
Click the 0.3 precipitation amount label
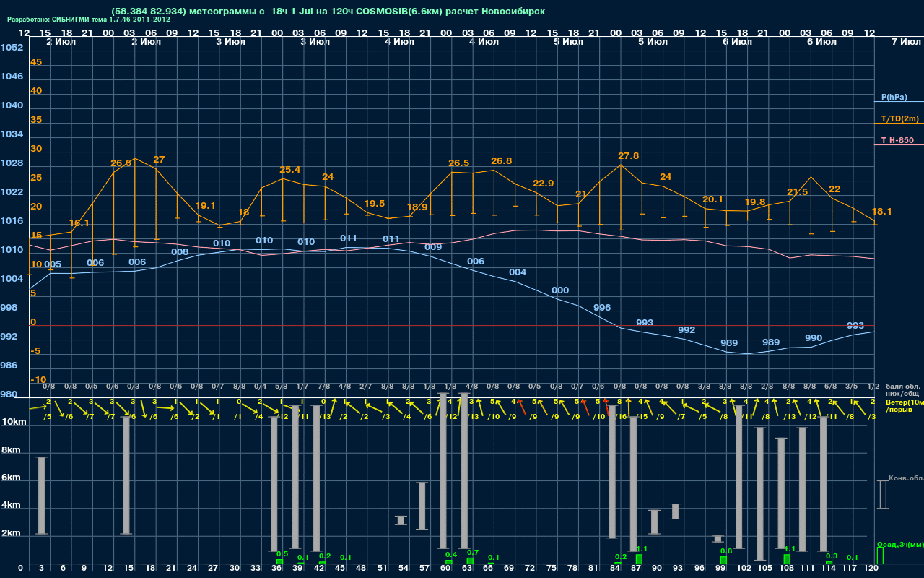pyautogui.click(x=832, y=556)
